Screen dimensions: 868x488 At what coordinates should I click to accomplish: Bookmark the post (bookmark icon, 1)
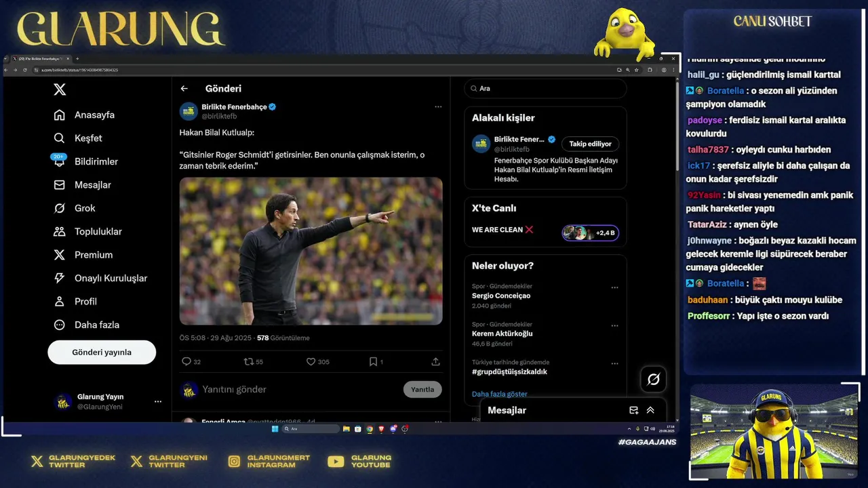pos(373,362)
